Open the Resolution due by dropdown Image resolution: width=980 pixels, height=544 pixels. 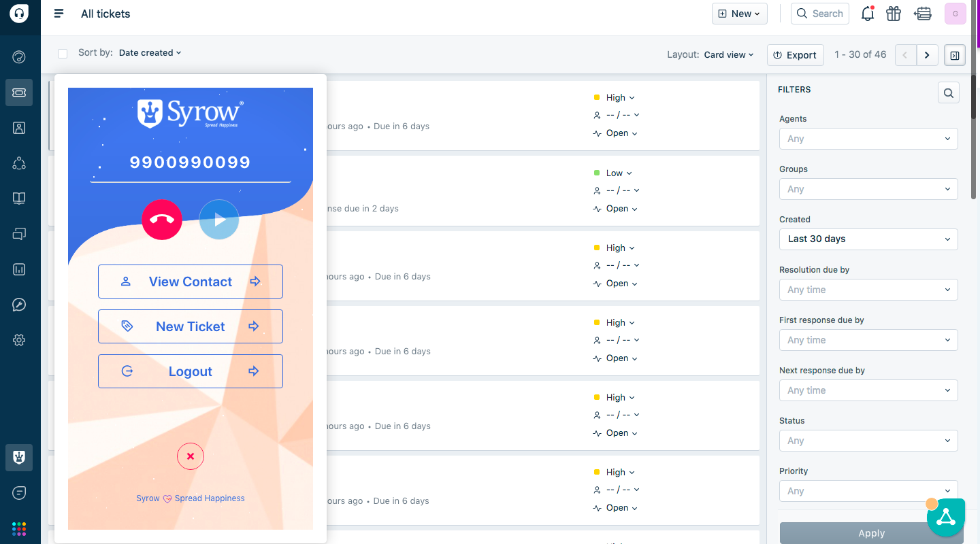(868, 290)
